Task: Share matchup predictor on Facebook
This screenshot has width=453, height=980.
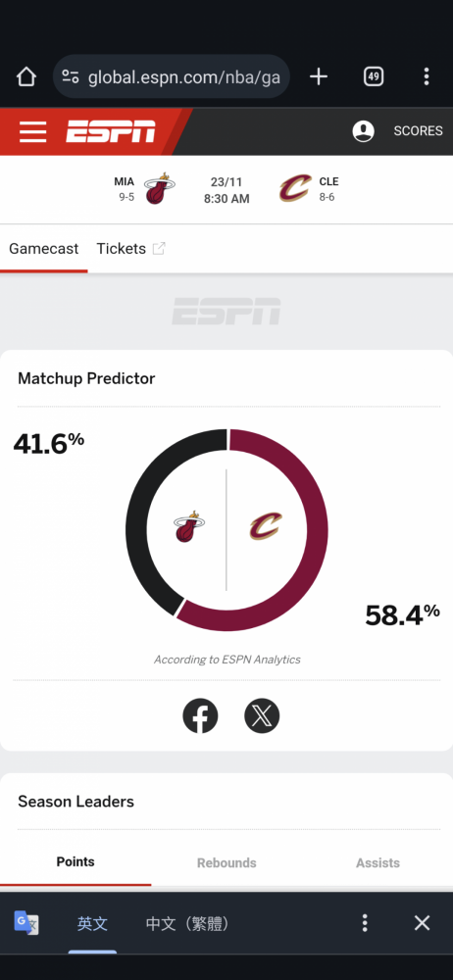Action: [200, 716]
